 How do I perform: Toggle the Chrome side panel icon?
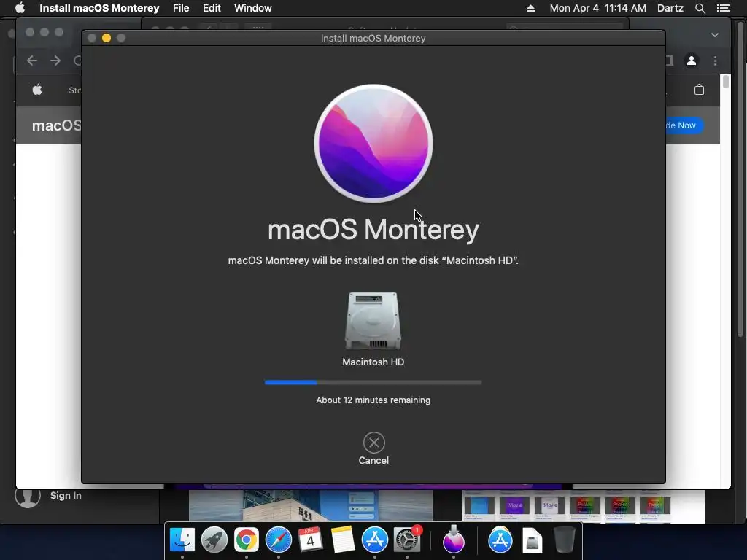point(670,61)
